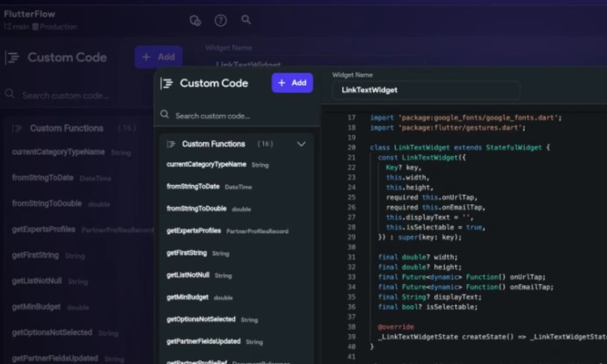Select getOptionsNotSelected in the front panel list

[x=201, y=319]
